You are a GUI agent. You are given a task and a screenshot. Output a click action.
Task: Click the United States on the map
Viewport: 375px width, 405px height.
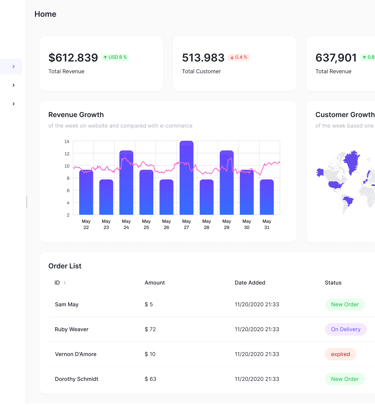pos(335,185)
